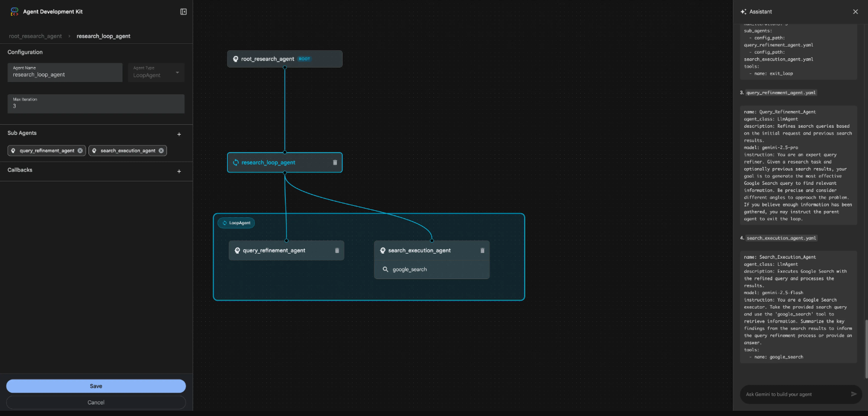Remove the search_execution_agent chip

coord(161,150)
